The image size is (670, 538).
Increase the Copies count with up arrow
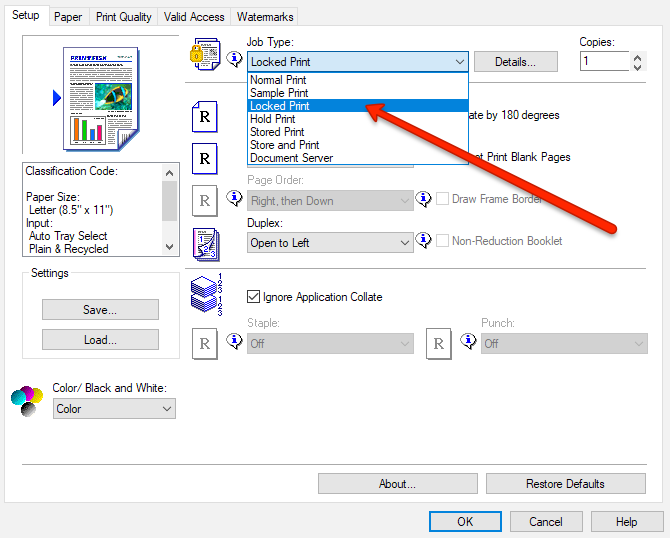click(x=638, y=57)
